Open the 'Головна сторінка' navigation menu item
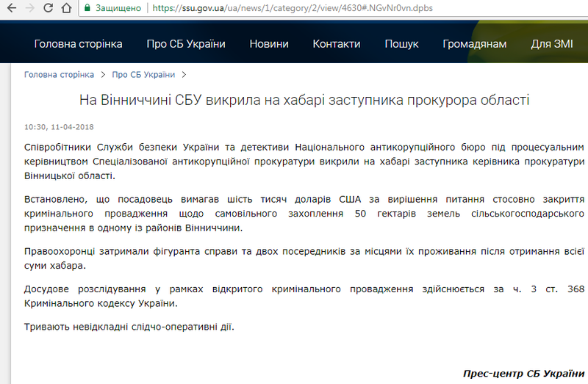 click(x=78, y=44)
